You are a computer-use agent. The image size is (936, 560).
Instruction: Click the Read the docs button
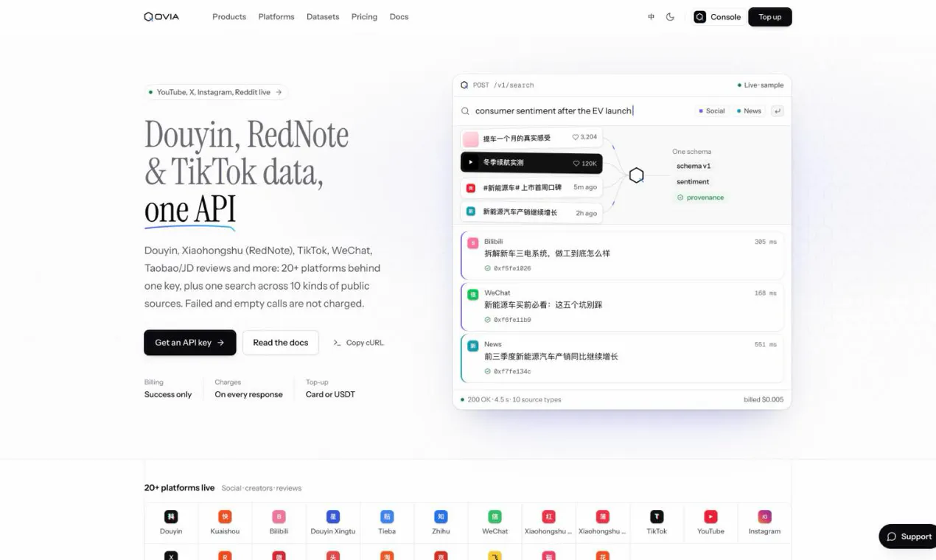281,343
